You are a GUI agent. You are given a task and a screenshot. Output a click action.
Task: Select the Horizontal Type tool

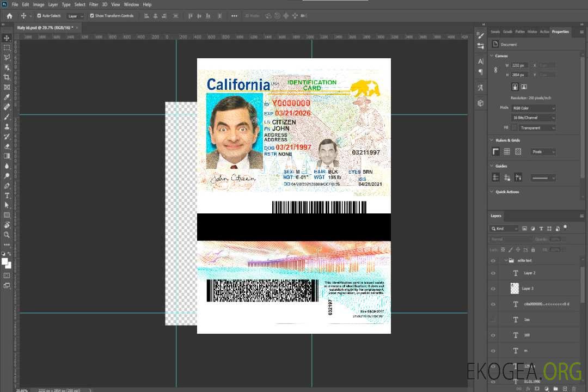[7, 195]
